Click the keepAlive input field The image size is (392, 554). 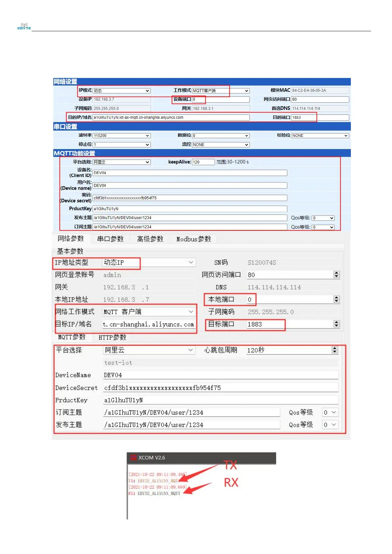(203, 162)
